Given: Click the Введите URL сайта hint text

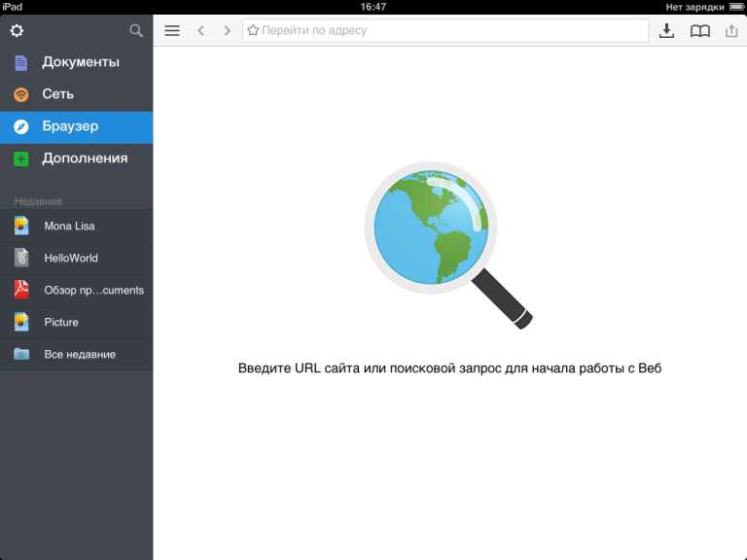Looking at the screenshot, I should point(449,368).
